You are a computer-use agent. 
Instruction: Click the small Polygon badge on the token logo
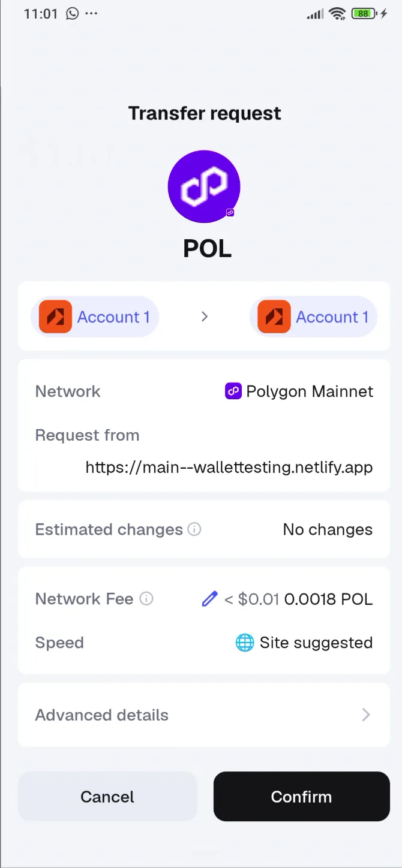point(230,212)
